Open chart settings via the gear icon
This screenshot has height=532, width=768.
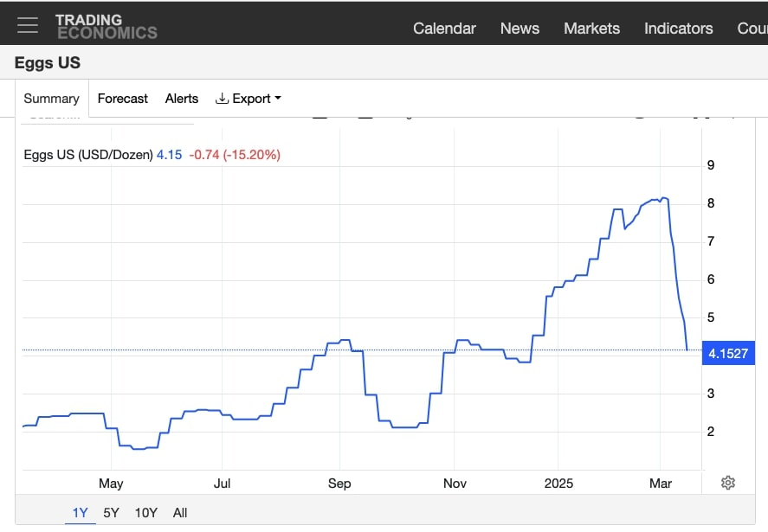pos(727,482)
